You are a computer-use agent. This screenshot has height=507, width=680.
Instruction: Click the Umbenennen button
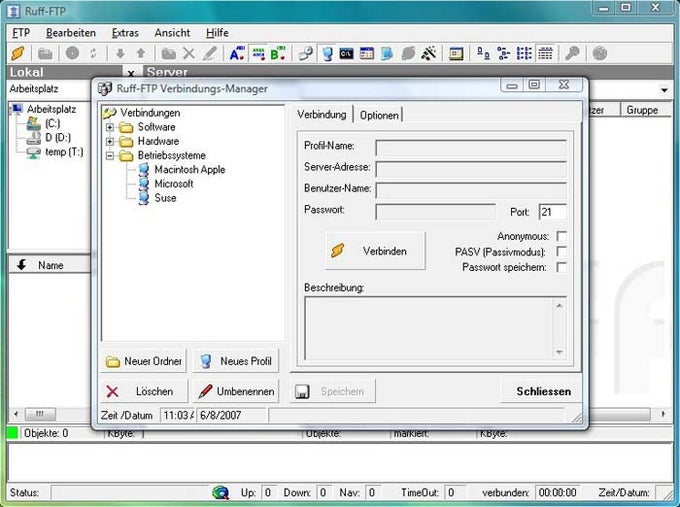(235, 391)
